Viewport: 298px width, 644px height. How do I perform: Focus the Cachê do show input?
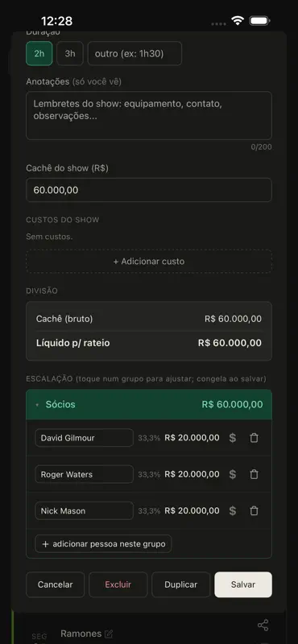[149, 190]
